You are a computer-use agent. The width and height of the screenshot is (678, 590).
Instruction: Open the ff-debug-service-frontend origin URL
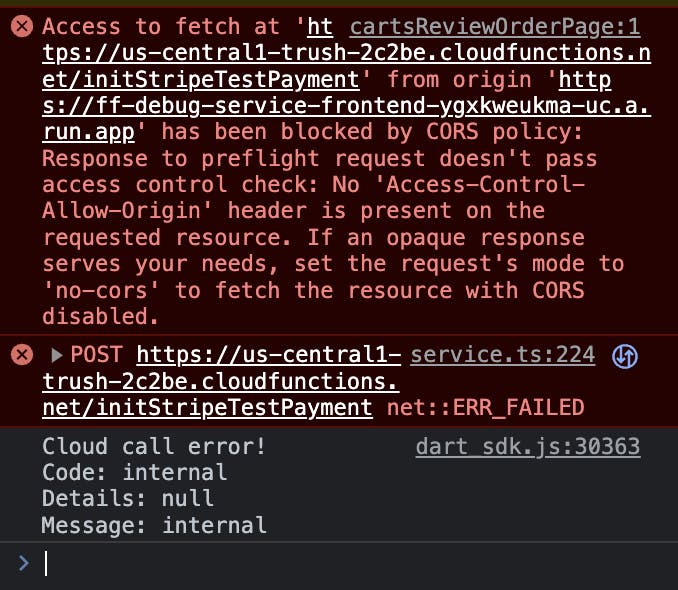click(x=340, y=106)
